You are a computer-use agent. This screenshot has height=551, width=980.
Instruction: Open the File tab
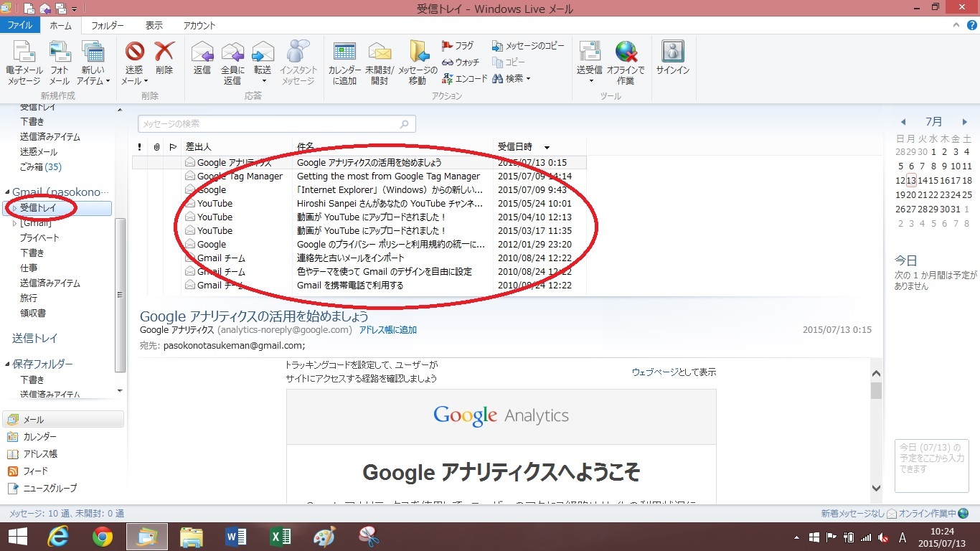[x=19, y=25]
